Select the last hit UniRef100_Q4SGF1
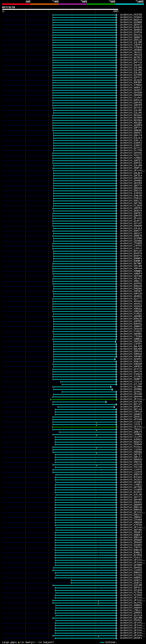The height and width of the screenshot is (644, 146). click(x=131, y=638)
